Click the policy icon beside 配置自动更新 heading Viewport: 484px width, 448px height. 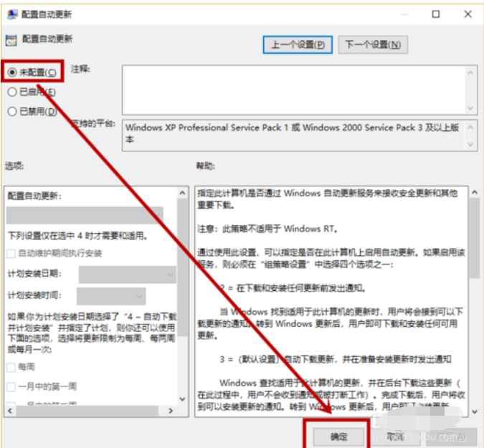click(11, 40)
